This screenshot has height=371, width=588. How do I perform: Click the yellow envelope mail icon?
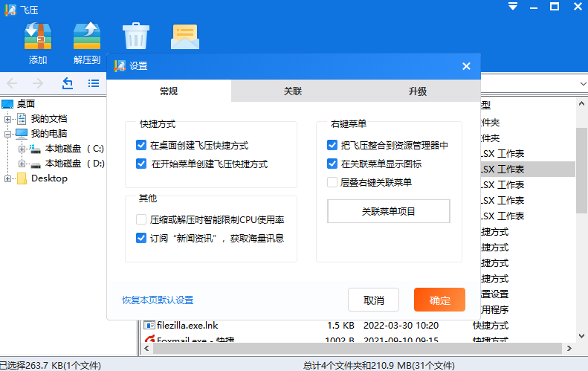(184, 36)
